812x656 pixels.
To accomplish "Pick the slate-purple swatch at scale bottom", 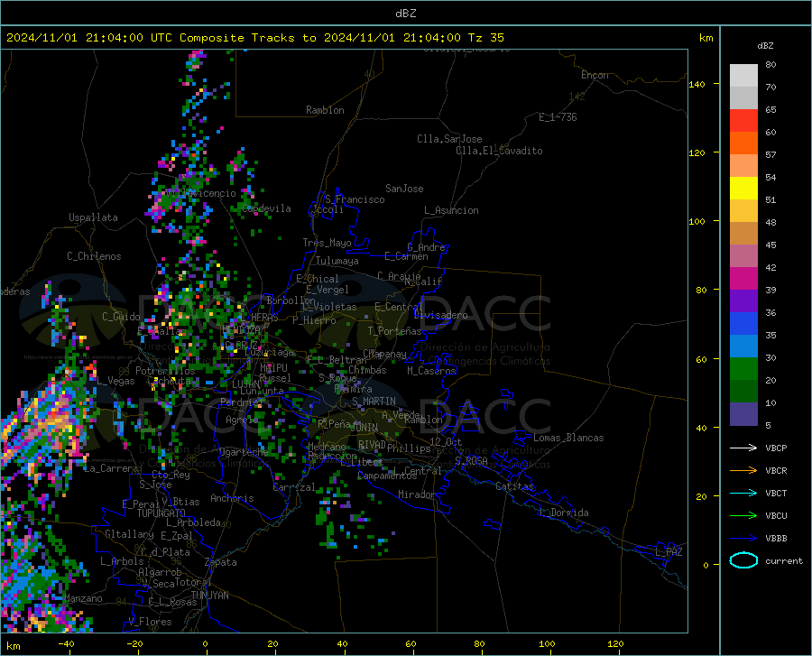I will tap(743, 414).
